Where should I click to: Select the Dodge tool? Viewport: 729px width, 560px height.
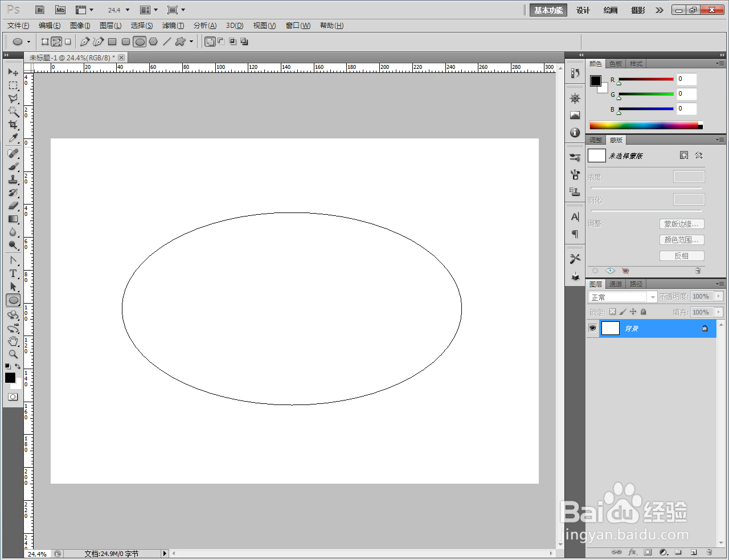click(x=13, y=246)
